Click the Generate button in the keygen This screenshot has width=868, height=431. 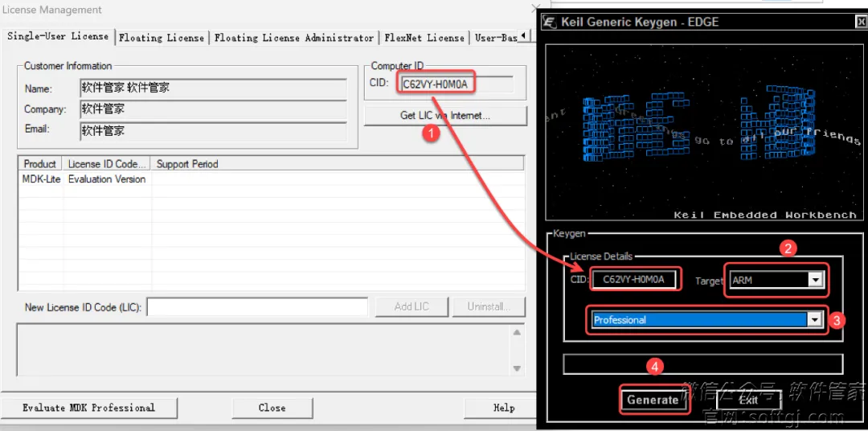coord(653,400)
